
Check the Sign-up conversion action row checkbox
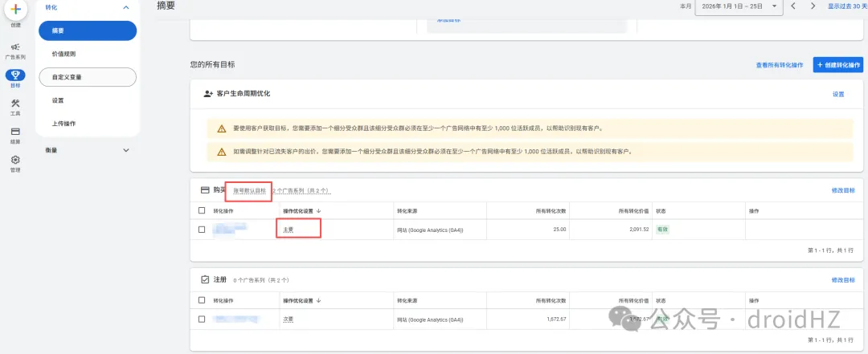click(x=202, y=319)
